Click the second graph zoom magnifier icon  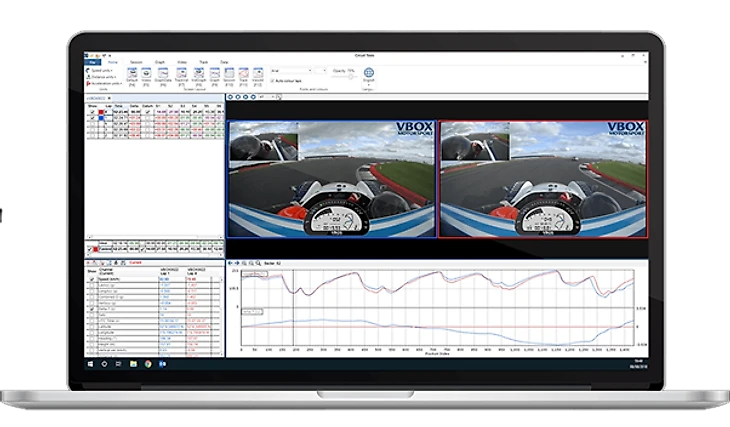point(251,263)
